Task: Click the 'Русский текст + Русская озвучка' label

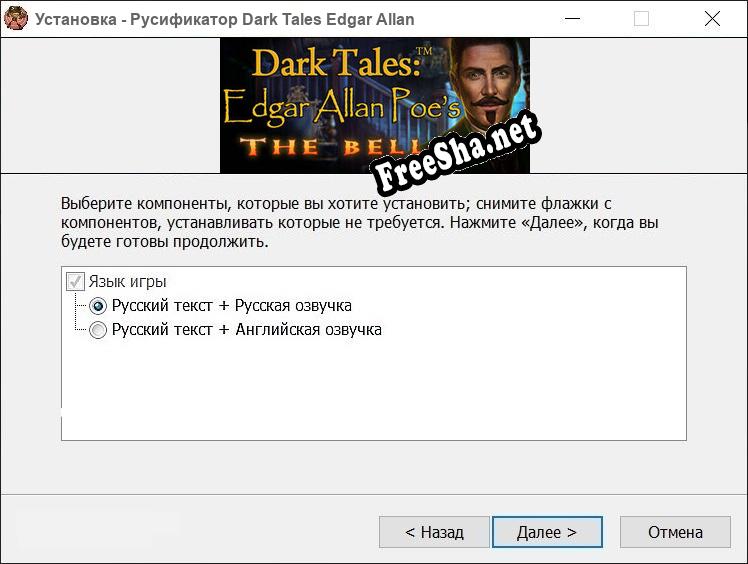Action: tap(232, 306)
